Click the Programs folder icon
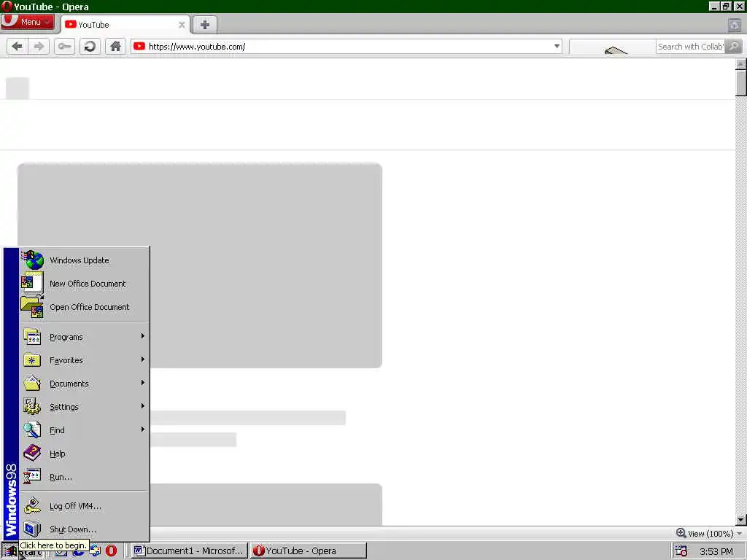The height and width of the screenshot is (560, 747). click(32, 337)
